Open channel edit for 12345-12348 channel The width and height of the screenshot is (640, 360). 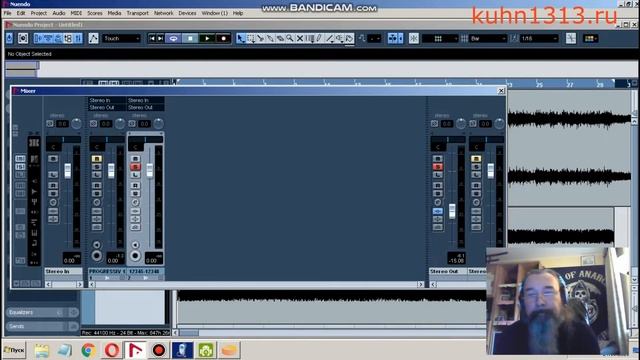tap(136, 202)
